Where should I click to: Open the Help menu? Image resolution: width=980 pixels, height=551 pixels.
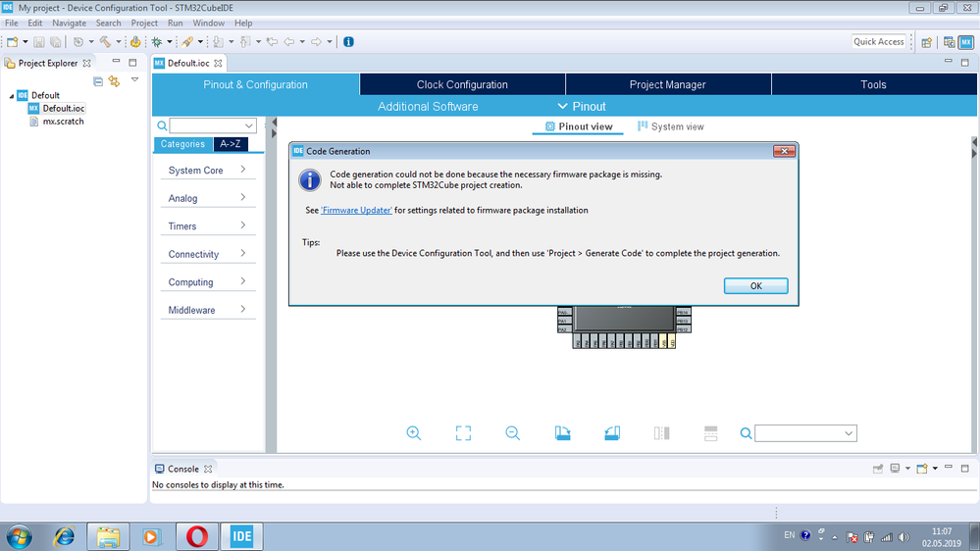coord(243,24)
